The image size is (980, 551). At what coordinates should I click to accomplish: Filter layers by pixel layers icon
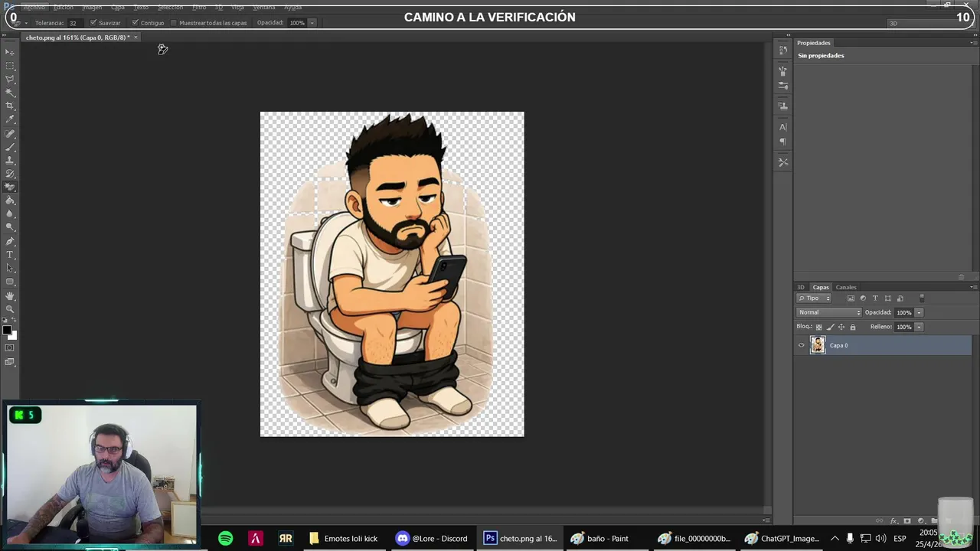coord(851,298)
